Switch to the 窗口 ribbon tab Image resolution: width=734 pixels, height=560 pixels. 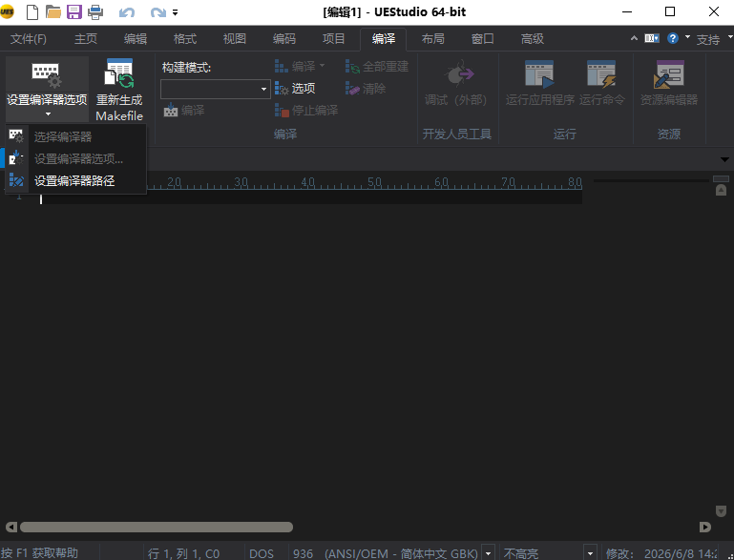click(x=483, y=39)
